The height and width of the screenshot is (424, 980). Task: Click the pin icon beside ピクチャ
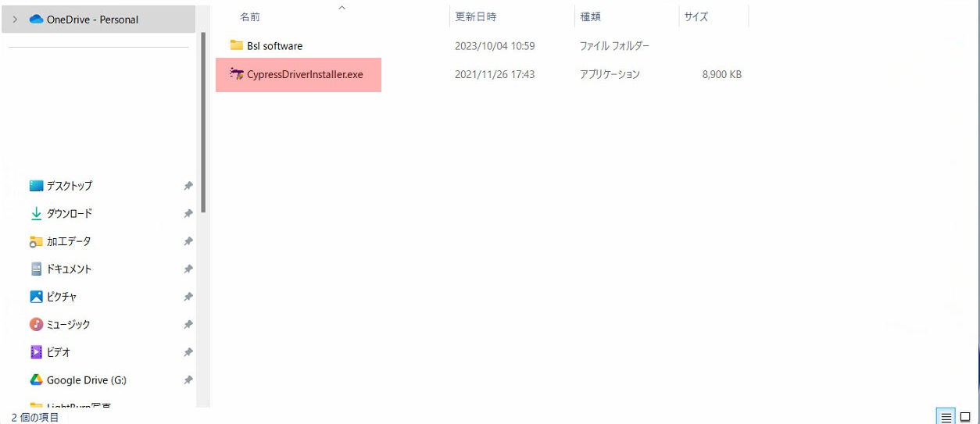(x=188, y=297)
